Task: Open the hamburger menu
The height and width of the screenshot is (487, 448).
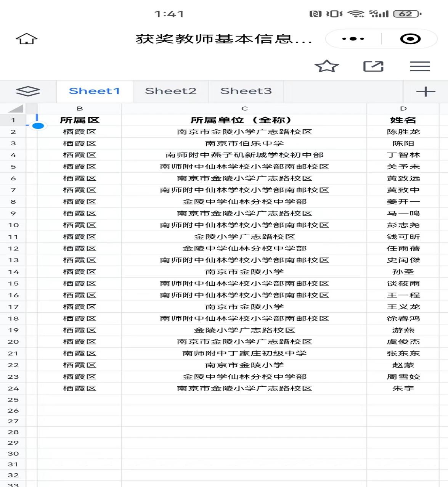Action: [x=420, y=66]
